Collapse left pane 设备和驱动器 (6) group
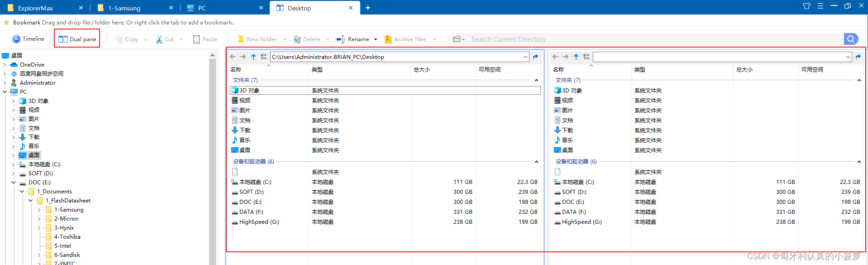868x265 pixels. [536, 162]
